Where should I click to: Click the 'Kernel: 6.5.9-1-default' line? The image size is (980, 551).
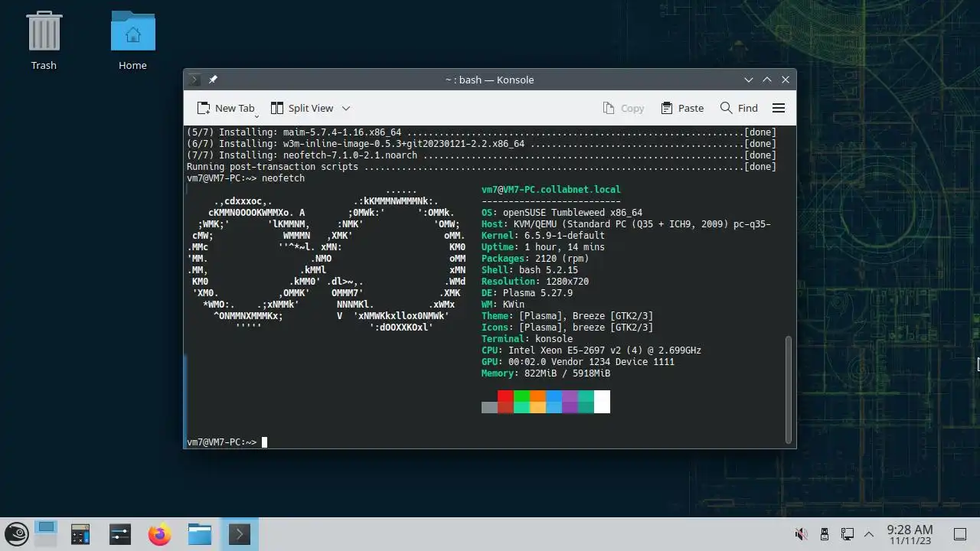click(x=543, y=236)
